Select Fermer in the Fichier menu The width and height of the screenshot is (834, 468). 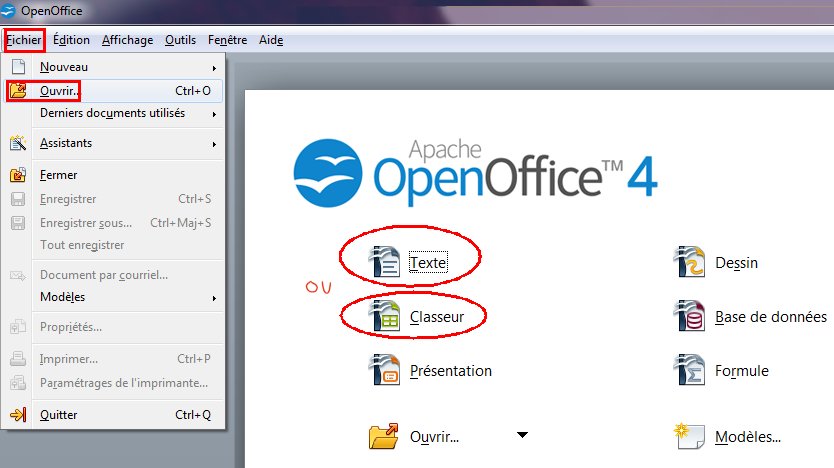pyautogui.click(x=58, y=174)
